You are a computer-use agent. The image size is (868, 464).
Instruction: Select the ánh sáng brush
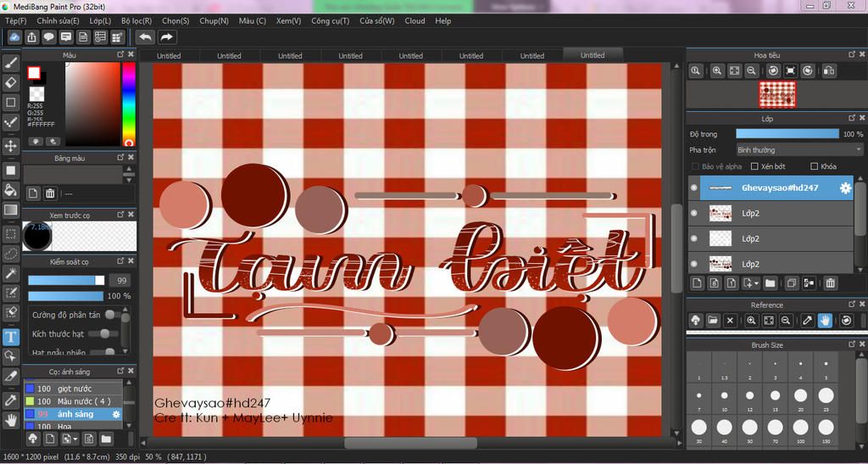(x=73, y=414)
